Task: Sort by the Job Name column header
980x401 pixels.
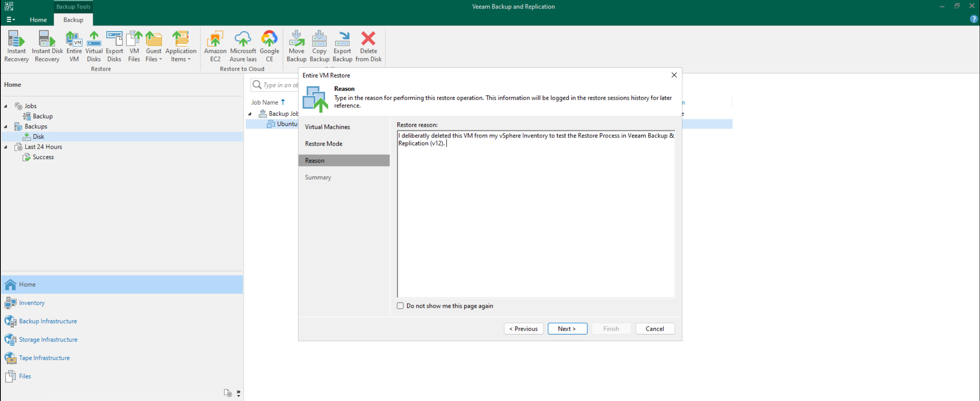Action: 265,102
